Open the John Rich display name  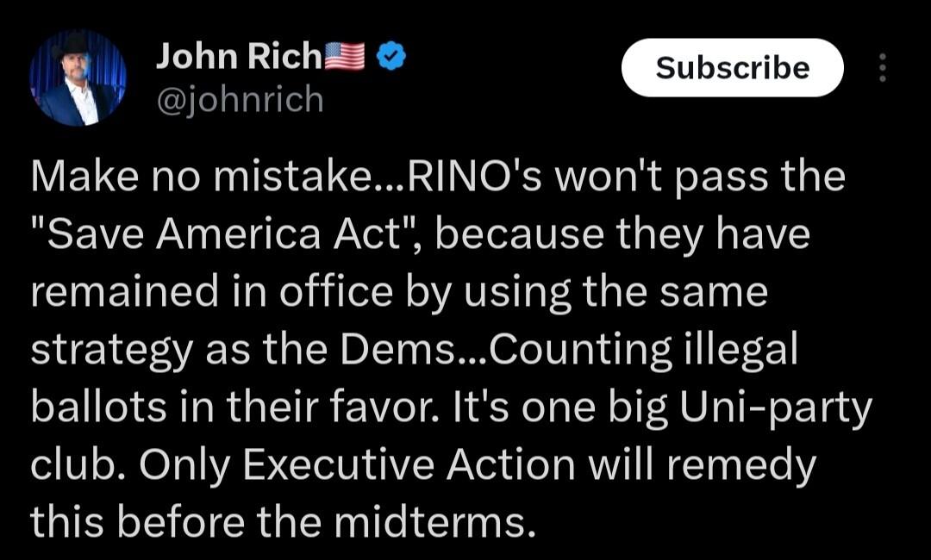pos(239,58)
